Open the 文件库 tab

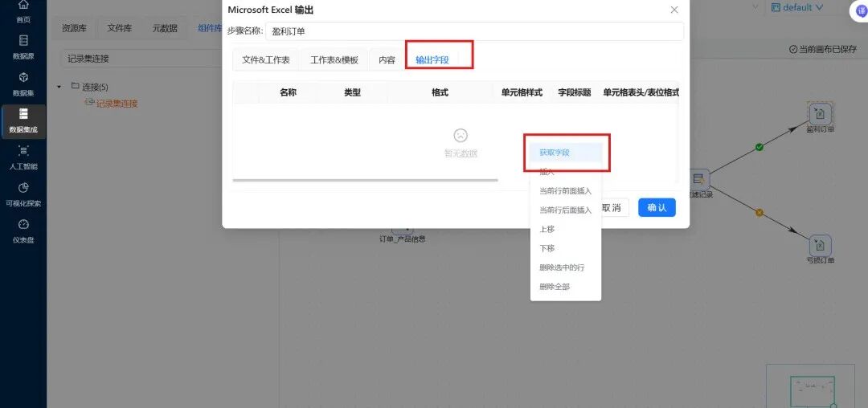pos(119,28)
